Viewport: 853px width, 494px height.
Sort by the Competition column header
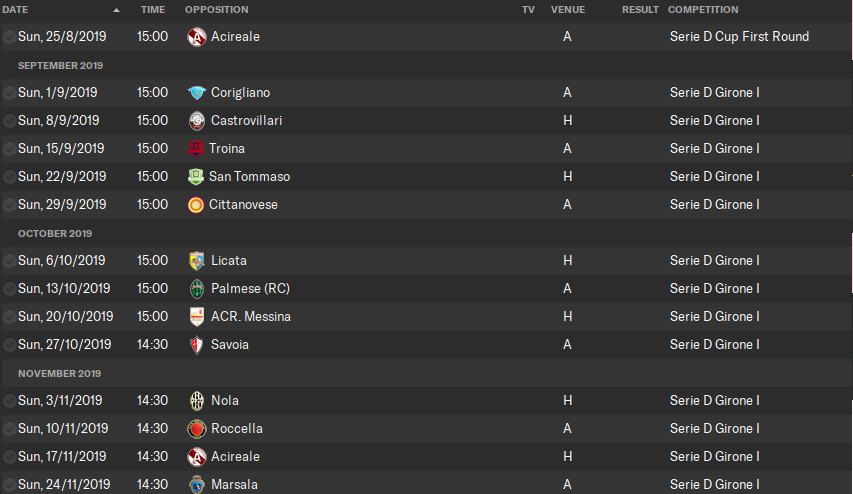(x=703, y=10)
